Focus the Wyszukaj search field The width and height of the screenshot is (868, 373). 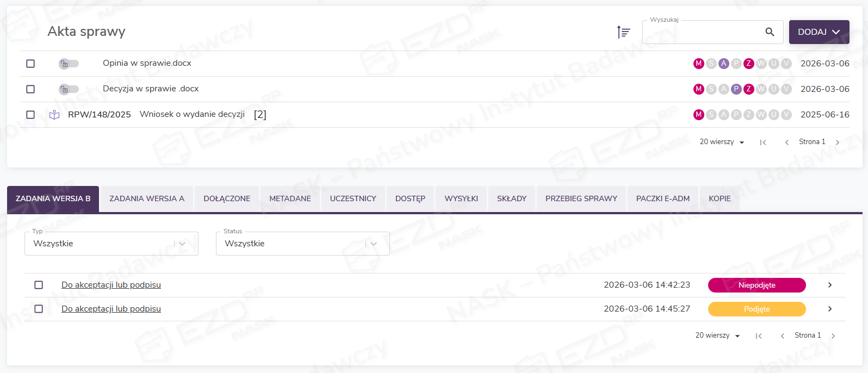[x=702, y=33]
